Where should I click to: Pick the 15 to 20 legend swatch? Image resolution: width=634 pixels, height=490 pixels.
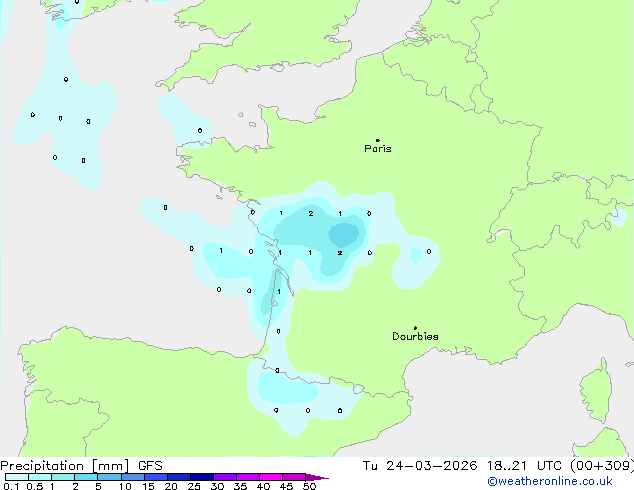point(156,477)
